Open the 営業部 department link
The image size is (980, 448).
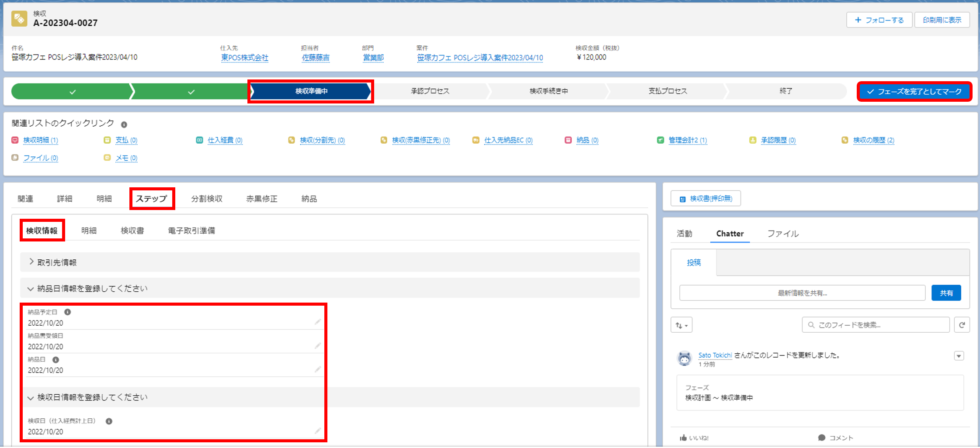[373, 58]
